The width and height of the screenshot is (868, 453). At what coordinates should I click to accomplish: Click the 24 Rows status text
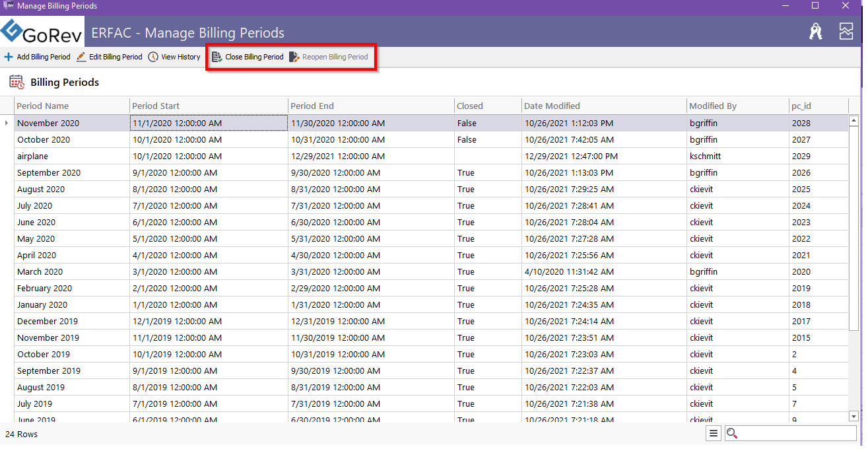pyautogui.click(x=21, y=434)
